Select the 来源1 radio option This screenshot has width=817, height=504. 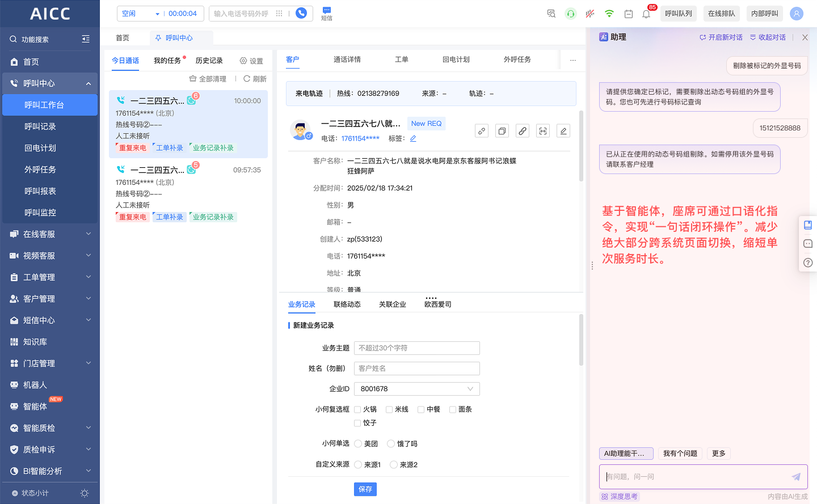point(358,465)
